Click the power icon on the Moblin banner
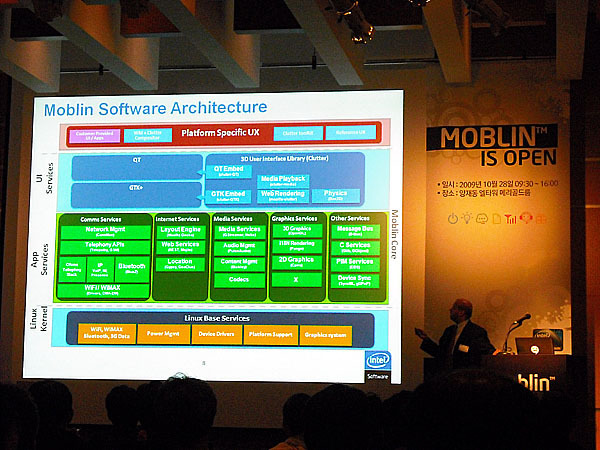600x450 pixels. point(453,219)
